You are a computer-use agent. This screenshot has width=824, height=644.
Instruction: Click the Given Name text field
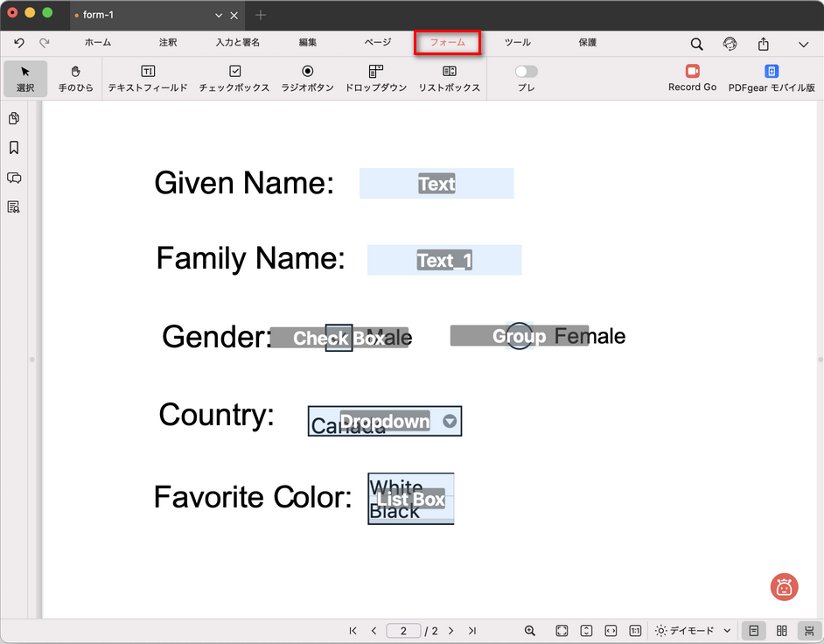click(x=436, y=184)
